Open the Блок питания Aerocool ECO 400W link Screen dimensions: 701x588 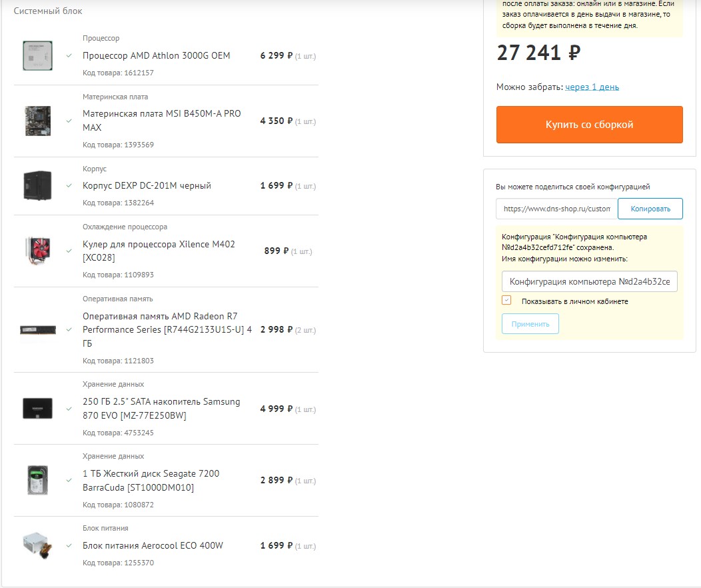[x=153, y=545]
